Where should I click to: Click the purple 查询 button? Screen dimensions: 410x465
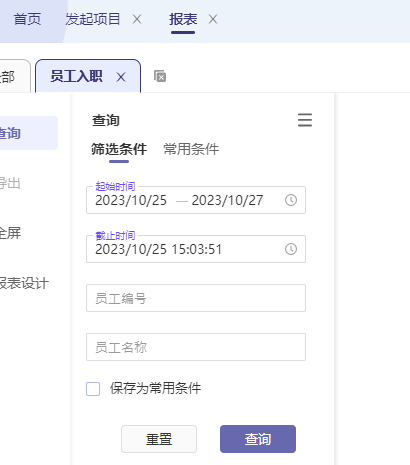(258, 439)
